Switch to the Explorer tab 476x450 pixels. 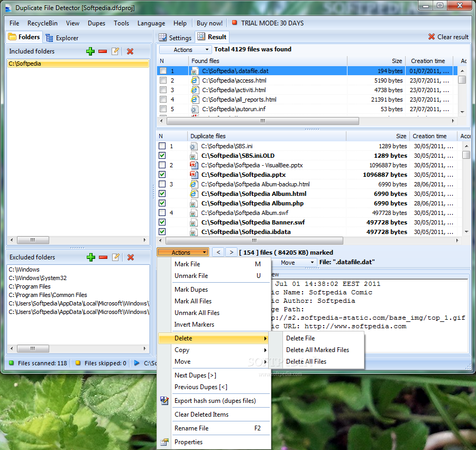pos(62,38)
